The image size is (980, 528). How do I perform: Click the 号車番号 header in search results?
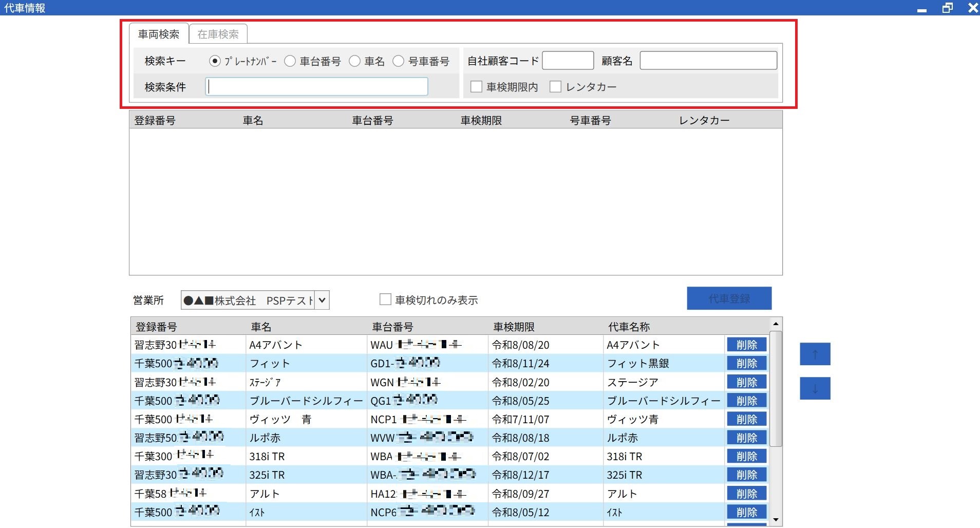(x=591, y=121)
